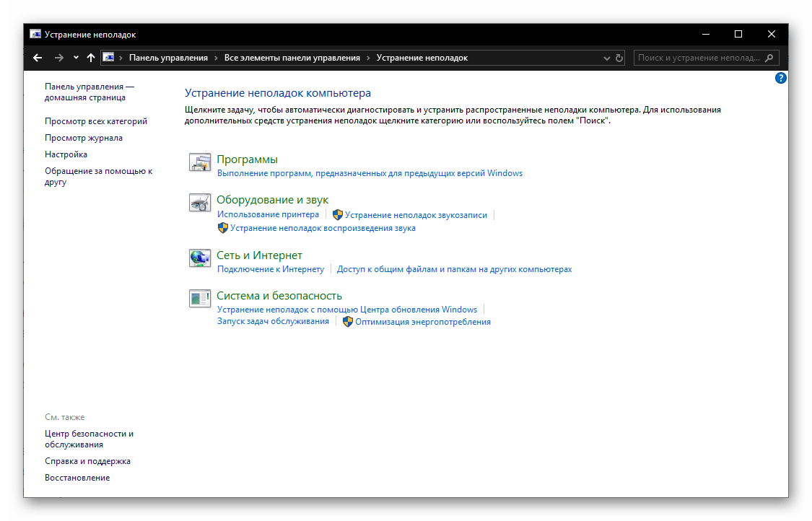This screenshot has width=812, height=521.
Task: Open the Программы category icon
Action: 200,162
